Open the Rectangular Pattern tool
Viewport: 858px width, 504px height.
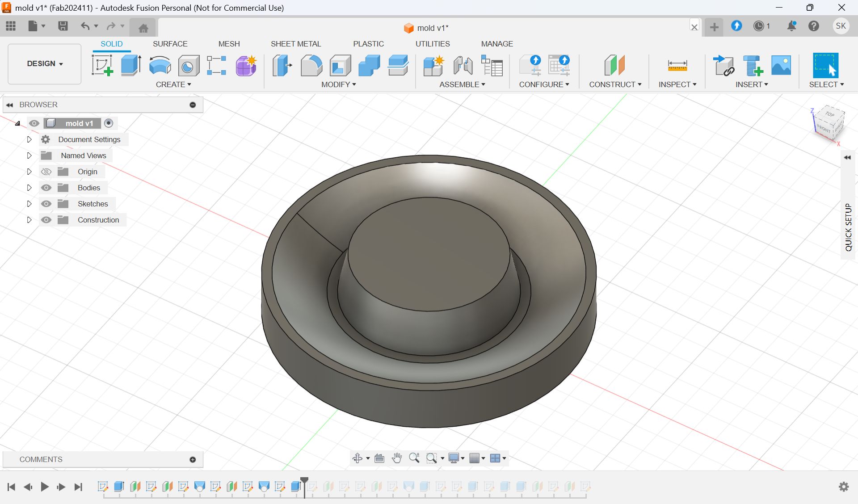point(217,66)
